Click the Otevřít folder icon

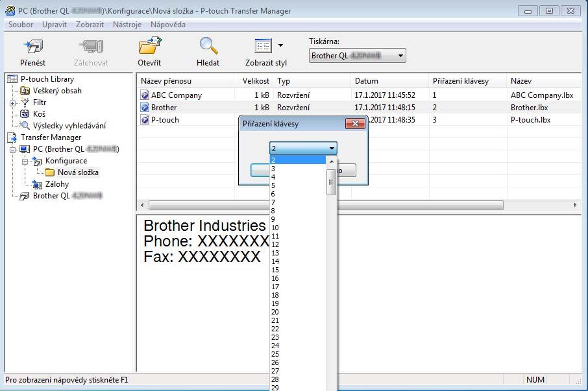[x=150, y=46]
